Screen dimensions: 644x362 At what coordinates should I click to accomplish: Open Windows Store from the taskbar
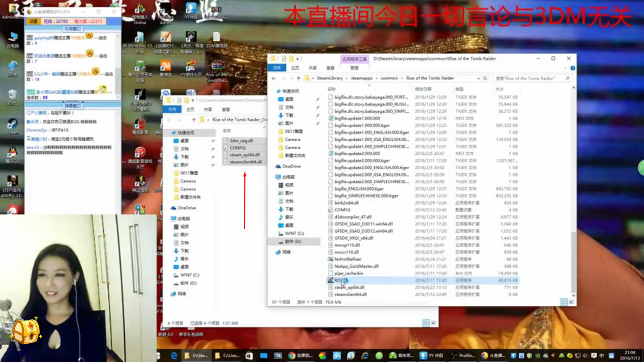(249, 356)
